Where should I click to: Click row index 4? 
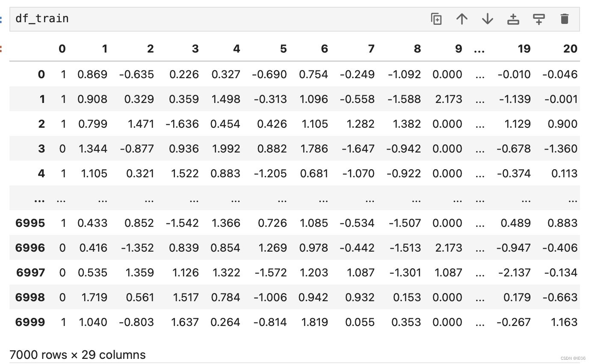41,173
